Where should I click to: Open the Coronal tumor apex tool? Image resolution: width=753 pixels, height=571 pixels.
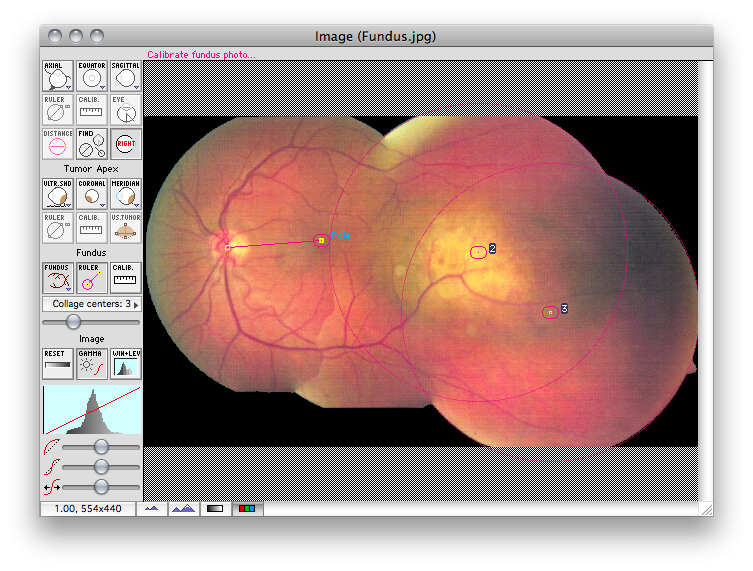pos(91,194)
